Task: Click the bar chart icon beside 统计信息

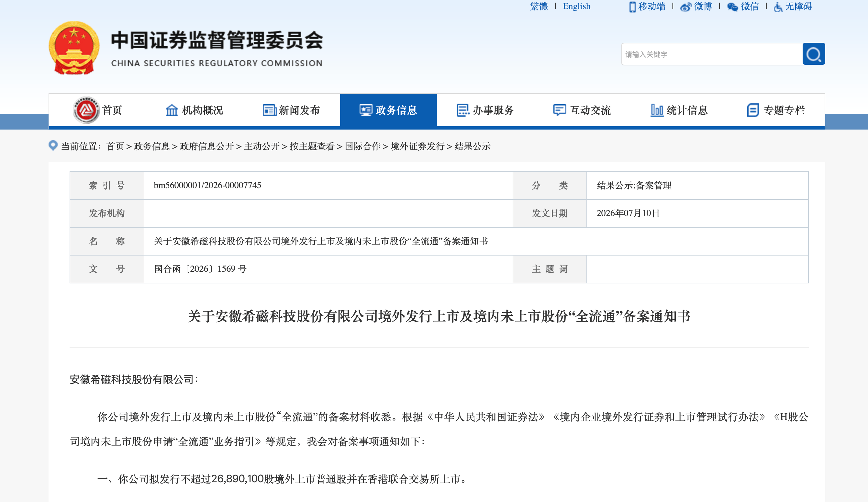Action: 657,110
